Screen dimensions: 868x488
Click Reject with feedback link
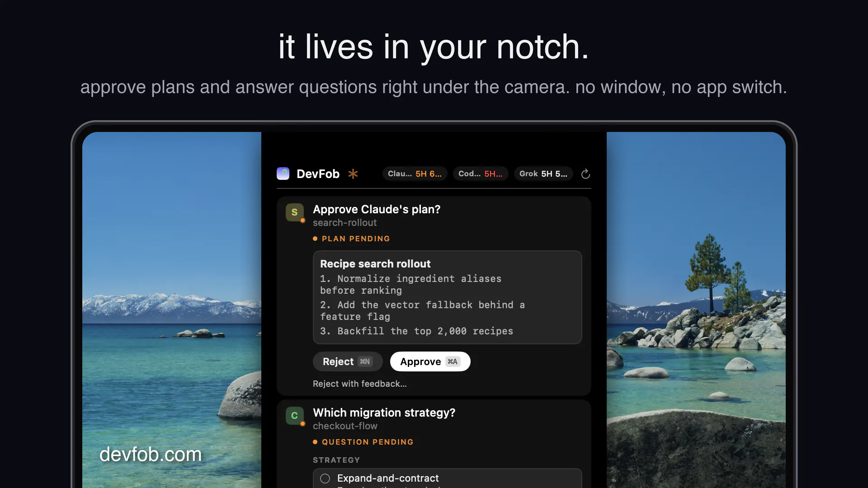coord(360,384)
